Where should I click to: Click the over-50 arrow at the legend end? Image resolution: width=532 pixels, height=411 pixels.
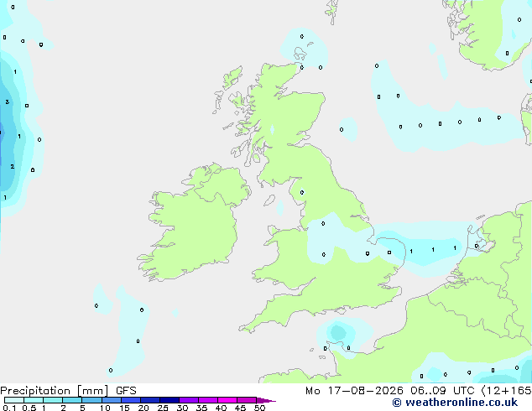266,400
